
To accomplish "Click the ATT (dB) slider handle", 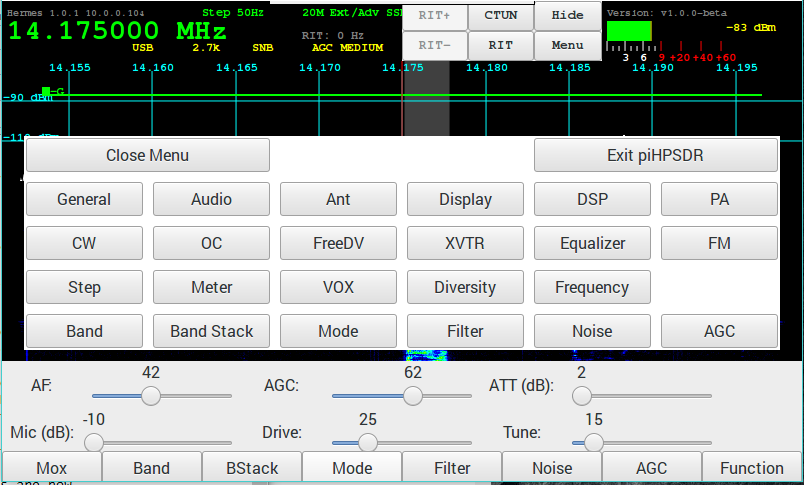I will click(x=581, y=396).
